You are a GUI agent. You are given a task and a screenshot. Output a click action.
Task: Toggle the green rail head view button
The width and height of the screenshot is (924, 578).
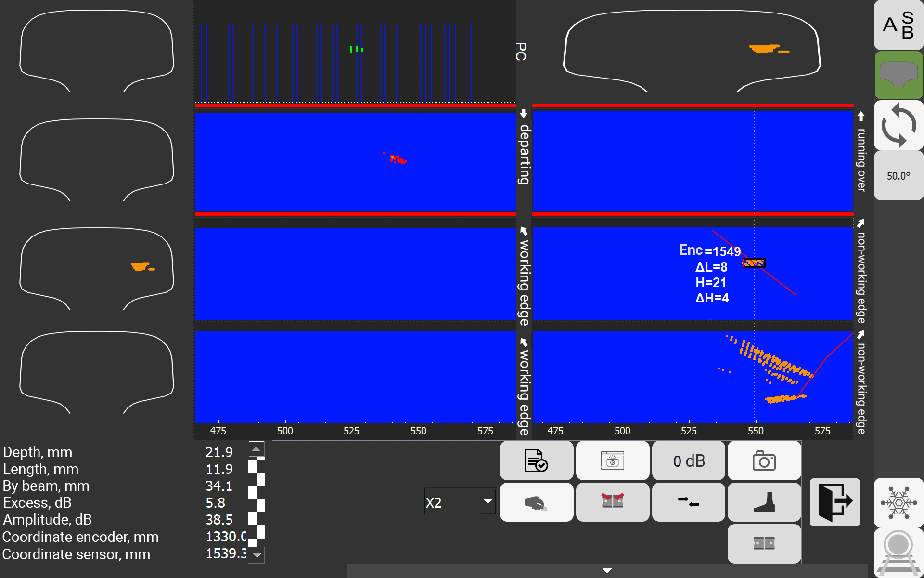(x=898, y=75)
